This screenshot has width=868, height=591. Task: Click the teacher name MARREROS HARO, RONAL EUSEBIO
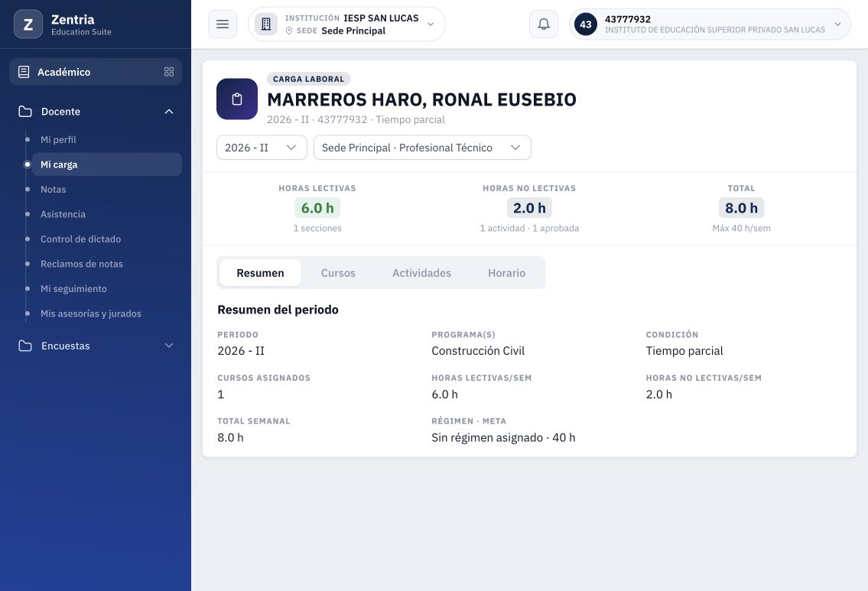pos(422,99)
